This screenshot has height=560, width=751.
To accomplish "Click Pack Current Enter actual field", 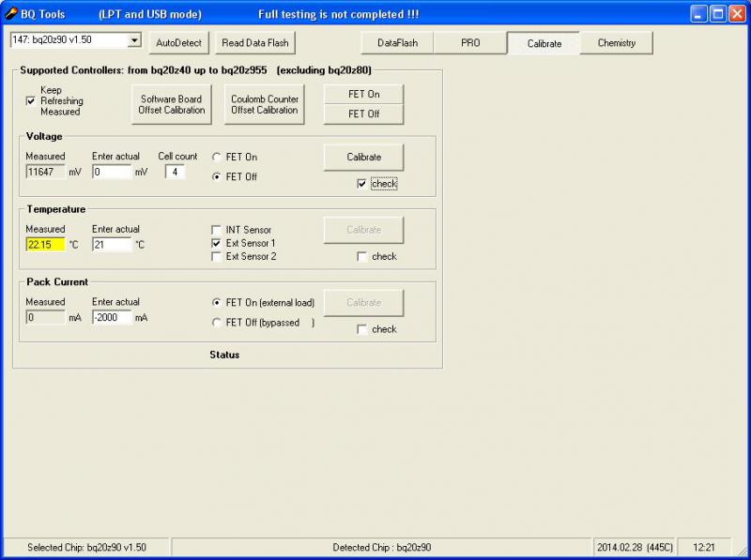I will point(112,317).
